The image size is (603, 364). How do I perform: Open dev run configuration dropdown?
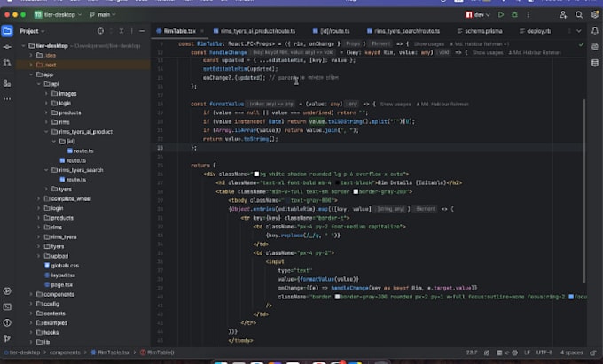(x=478, y=14)
